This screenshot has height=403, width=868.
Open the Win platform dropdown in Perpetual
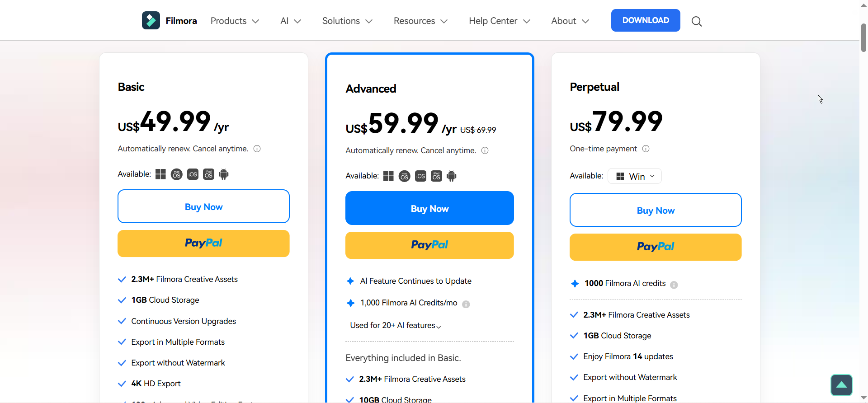click(x=635, y=176)
